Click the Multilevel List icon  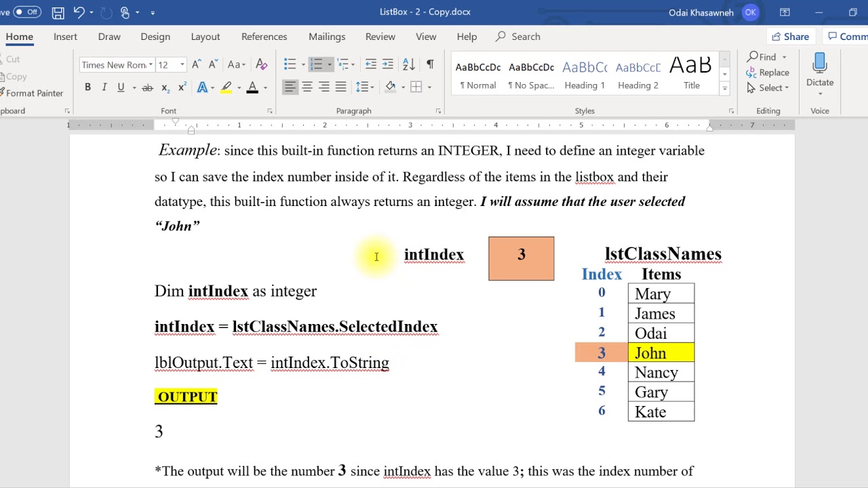(342, 64)
